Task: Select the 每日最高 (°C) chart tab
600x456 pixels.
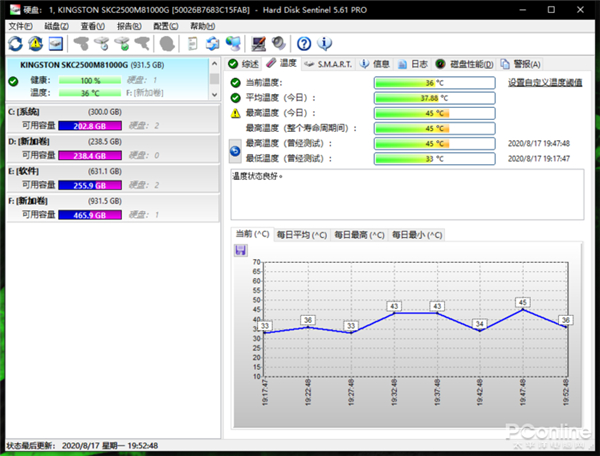Action: (x=359, y=235)
